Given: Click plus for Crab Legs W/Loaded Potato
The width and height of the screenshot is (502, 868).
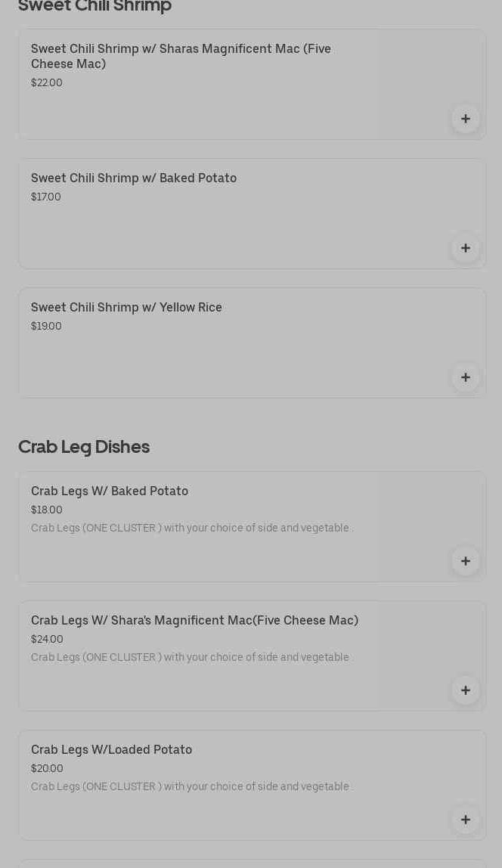Looking at the screenshot, I should 466,820.
